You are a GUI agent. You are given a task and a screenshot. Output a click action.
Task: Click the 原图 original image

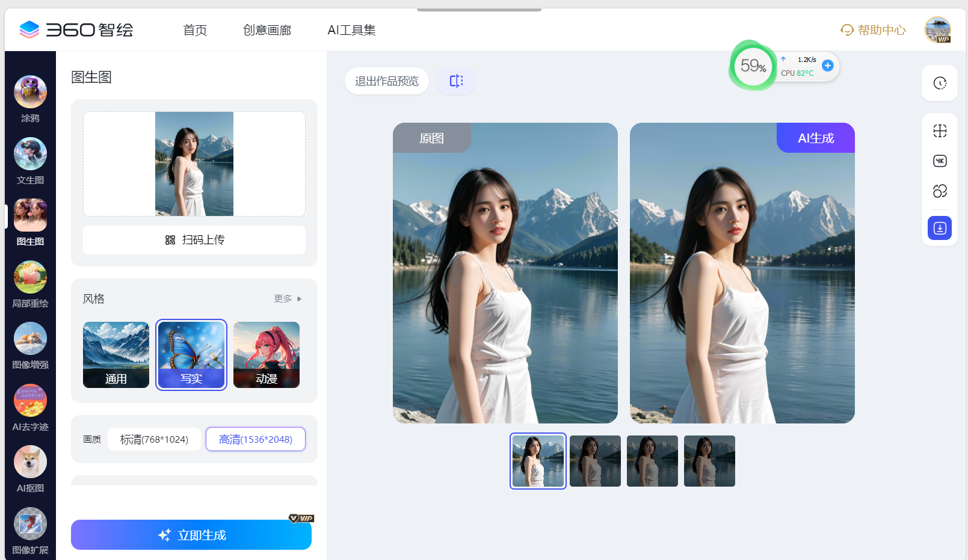[x=505, y=273]
